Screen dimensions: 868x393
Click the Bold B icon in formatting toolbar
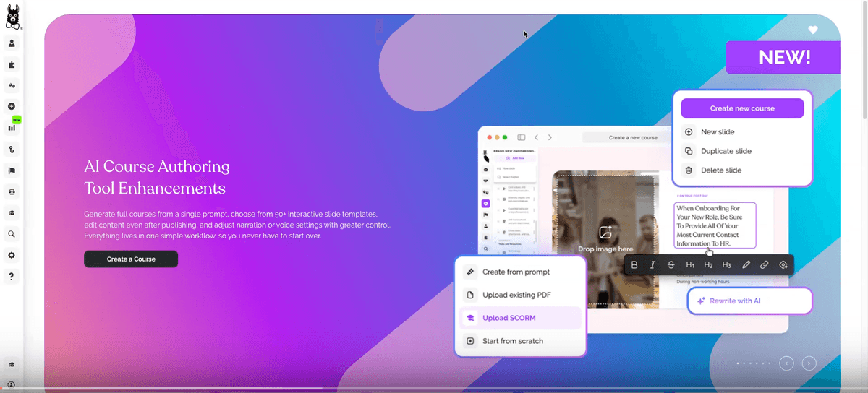tap(634, 265)
